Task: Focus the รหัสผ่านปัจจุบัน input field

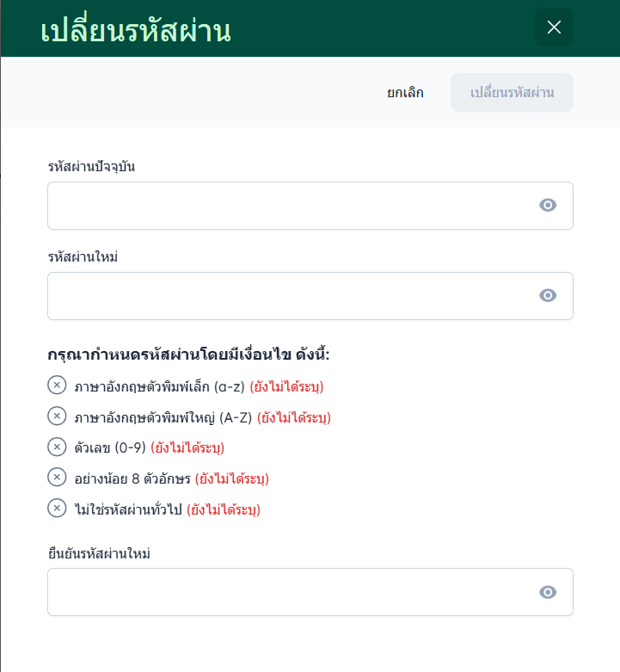Action: [288, 206]
